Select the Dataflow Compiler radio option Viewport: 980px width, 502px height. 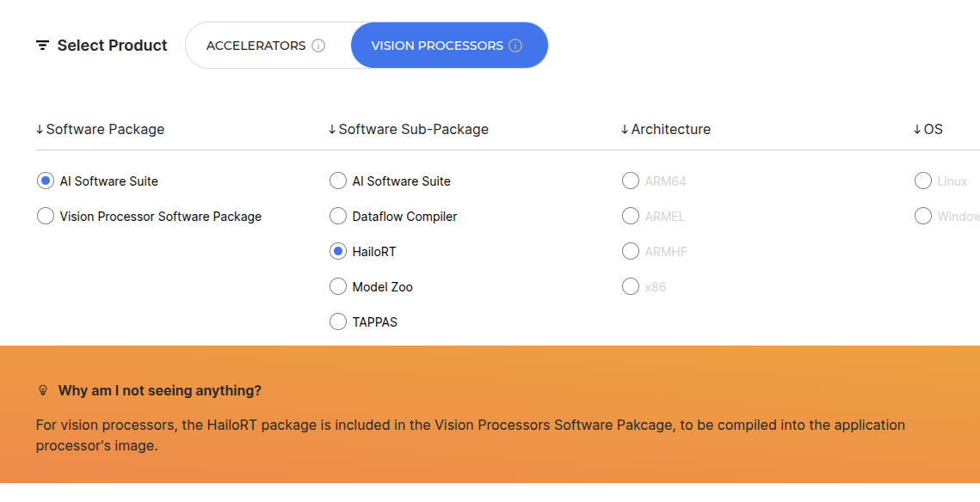[338, 217]
